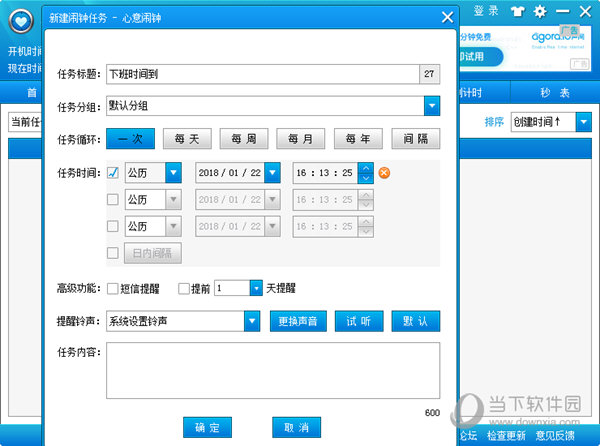Screen dimensions: 600x446
Task: Click the 登录 login link
Action: (486, 11)
